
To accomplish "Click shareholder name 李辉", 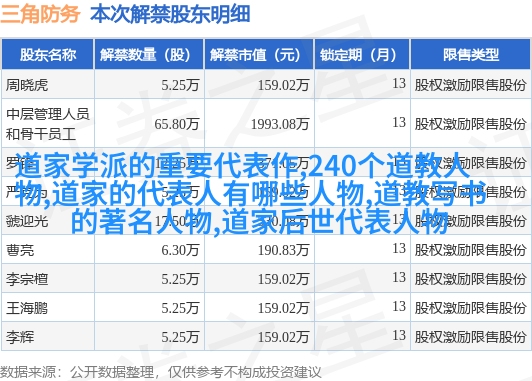I will click(x=20, y=337).
